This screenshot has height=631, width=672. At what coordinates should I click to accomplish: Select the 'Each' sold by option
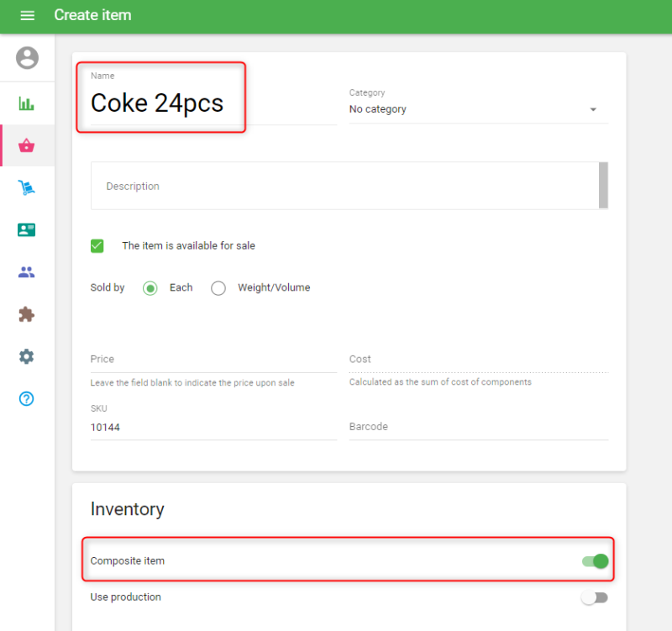pos(150,288)
